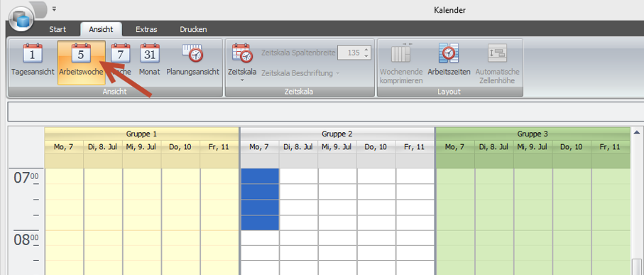Select the Arbeitswoche view icon
Screen dimensions: 644x275
pyautogui.click(x=81, y=53)
